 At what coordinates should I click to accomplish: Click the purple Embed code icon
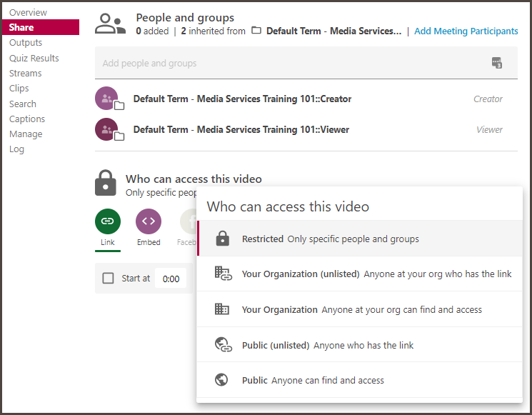(x=149, y=221)
